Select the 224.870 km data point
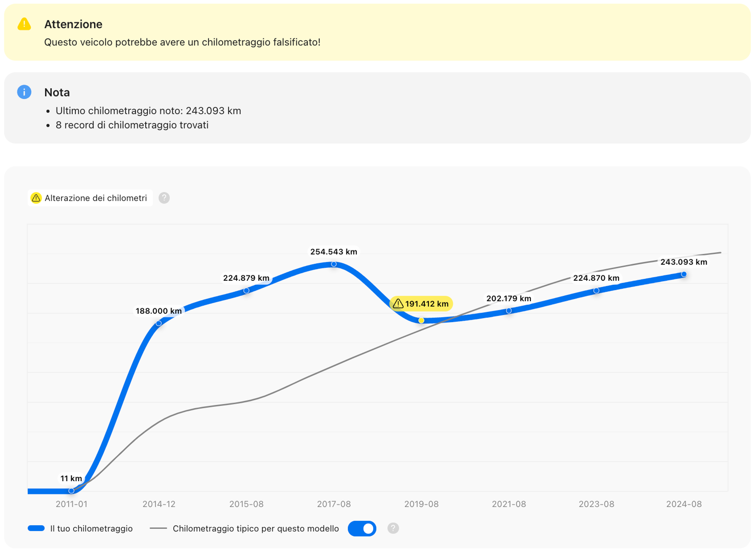This screenshot has height=555, width=756. pyautogui.click(x=597, y=291)
